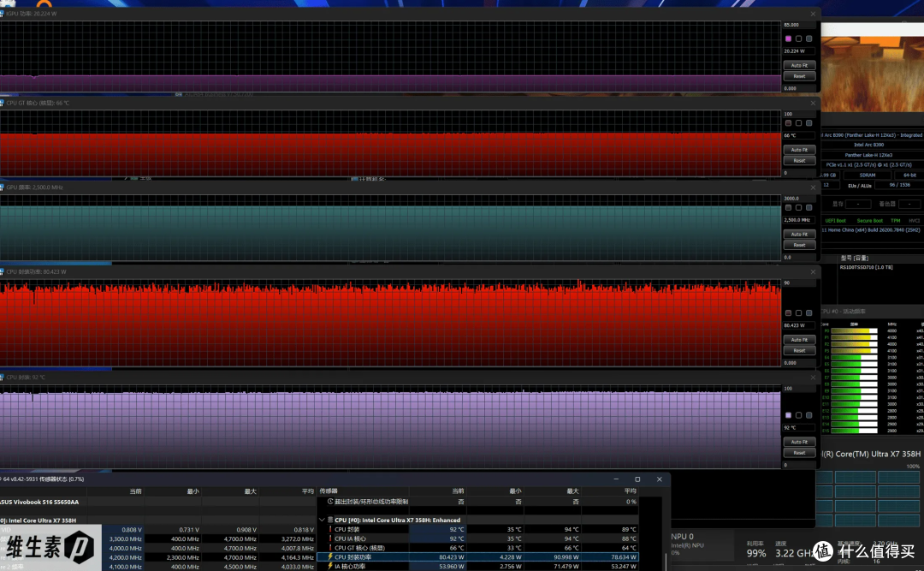Click the 0.808 V voltage value cell
This screenshot has width=924, height=571.
tap(132, 530)
